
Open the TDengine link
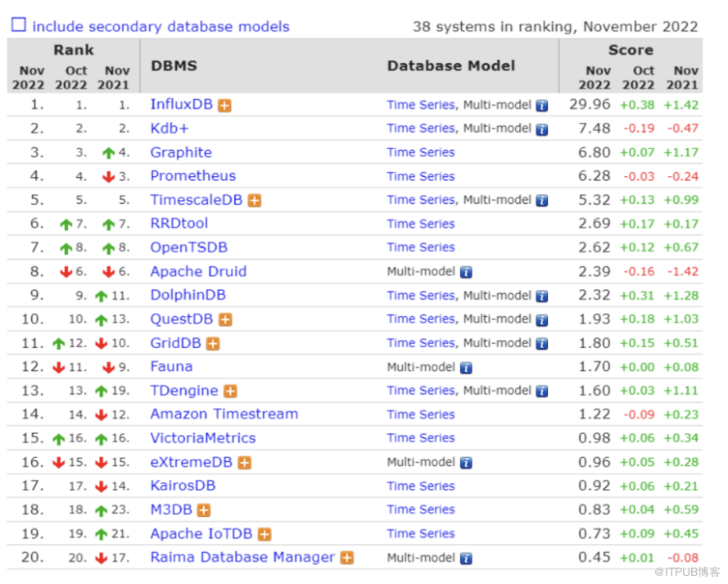184,391
